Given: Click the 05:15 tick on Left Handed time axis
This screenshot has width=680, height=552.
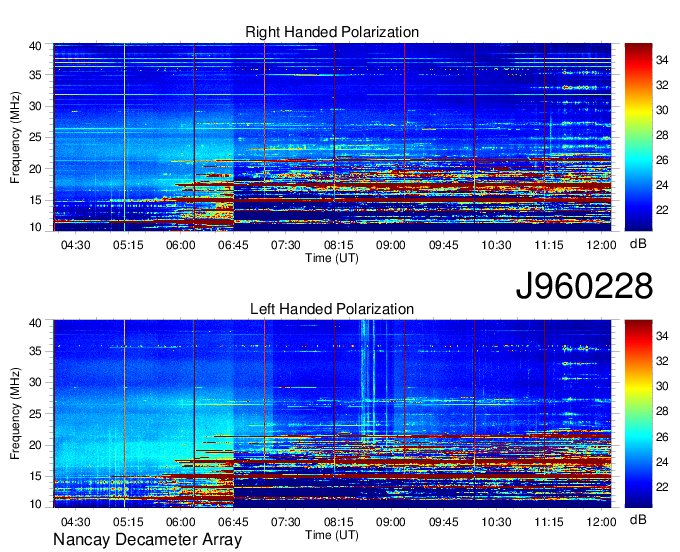Looking at the screenshot, I should tap(128, 522).
